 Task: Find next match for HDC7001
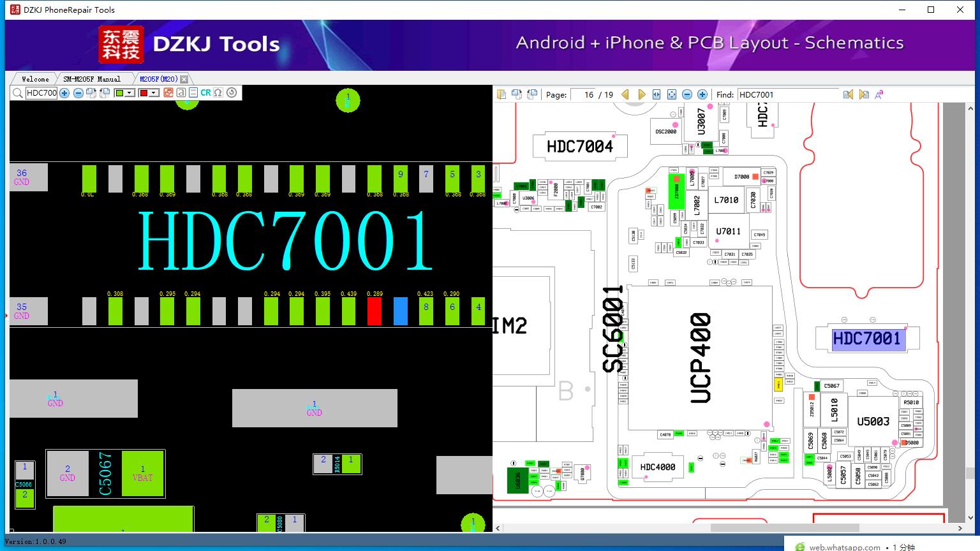coord(864,94)
